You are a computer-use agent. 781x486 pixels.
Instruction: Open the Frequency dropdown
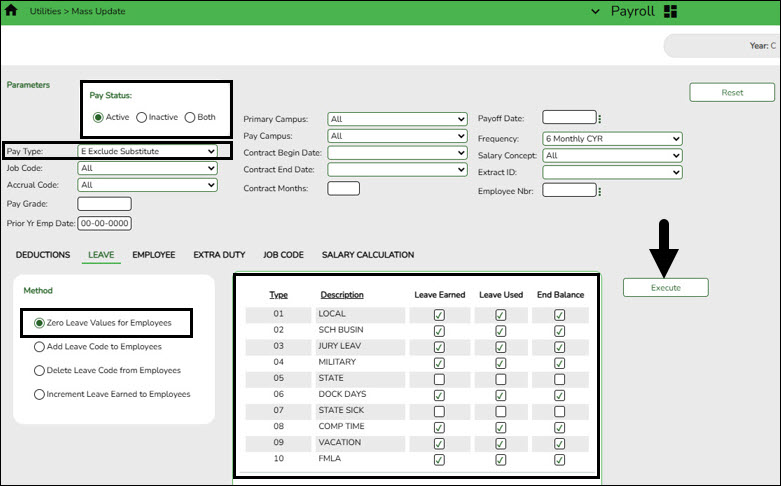pyautogui.click(x=612, y=138)
